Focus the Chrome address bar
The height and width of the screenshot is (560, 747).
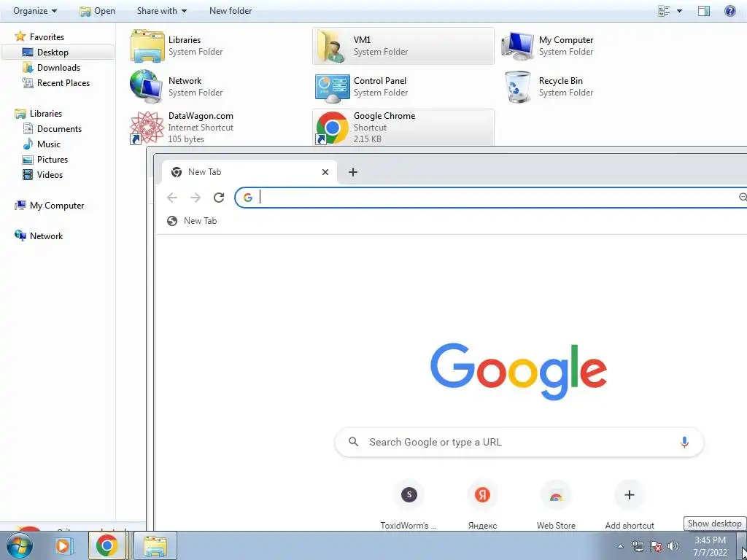491,198
